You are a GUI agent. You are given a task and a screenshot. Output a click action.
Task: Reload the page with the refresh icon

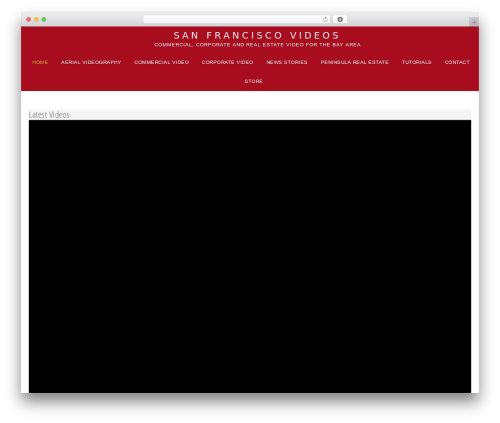tap(325, 19)
